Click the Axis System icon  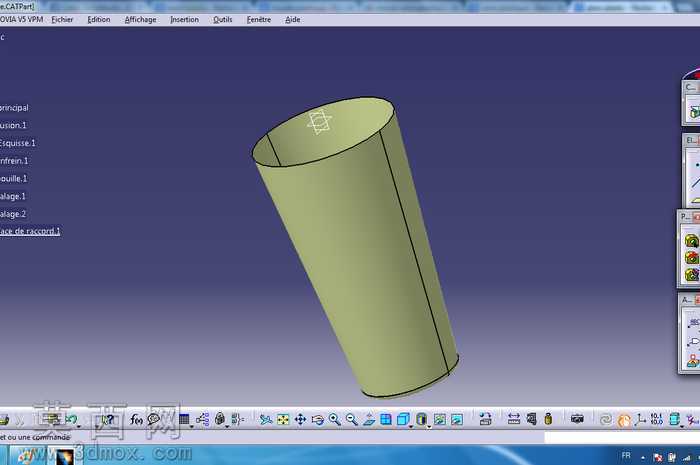641,419
